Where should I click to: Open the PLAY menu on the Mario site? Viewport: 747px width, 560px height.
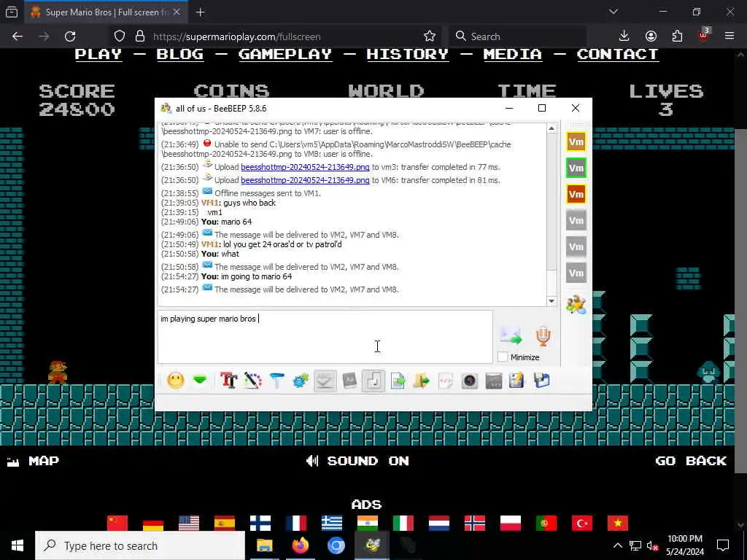tap(98, 54)
